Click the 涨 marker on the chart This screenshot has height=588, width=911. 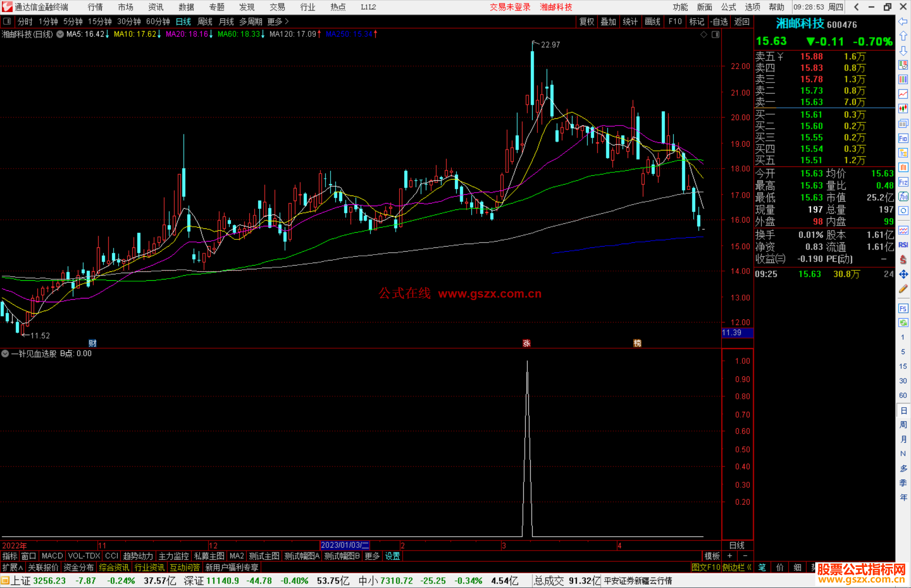tap(526, 343)
